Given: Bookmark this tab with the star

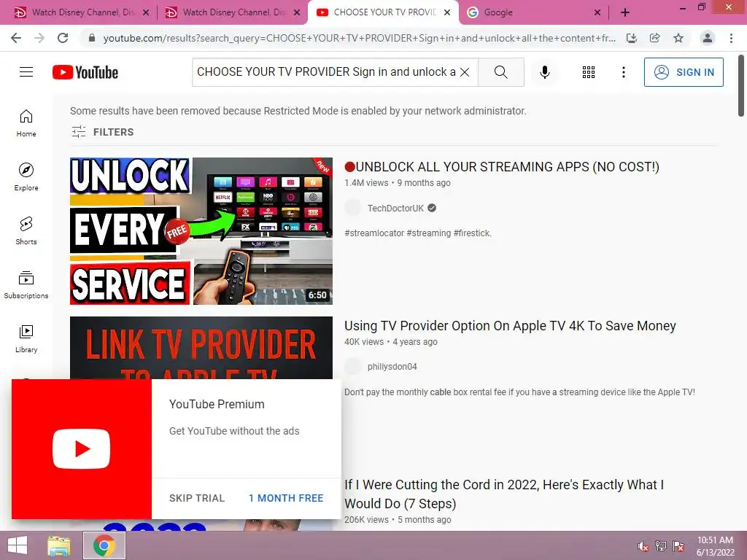Looking at the screenshot, I should pos(678,38).
